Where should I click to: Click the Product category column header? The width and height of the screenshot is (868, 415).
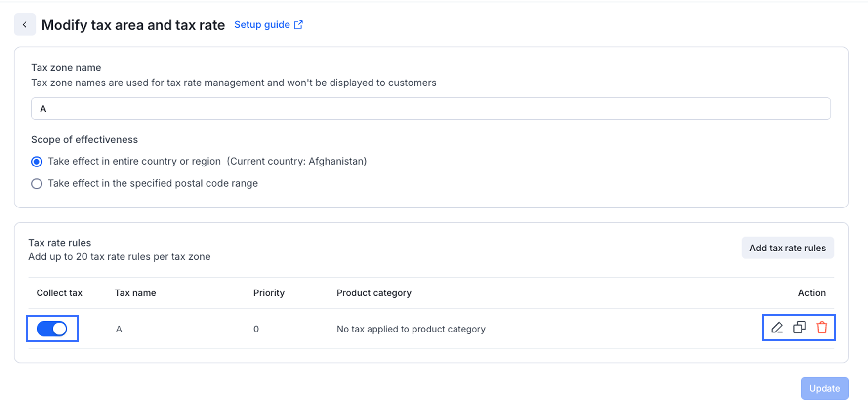pos(374,293)
